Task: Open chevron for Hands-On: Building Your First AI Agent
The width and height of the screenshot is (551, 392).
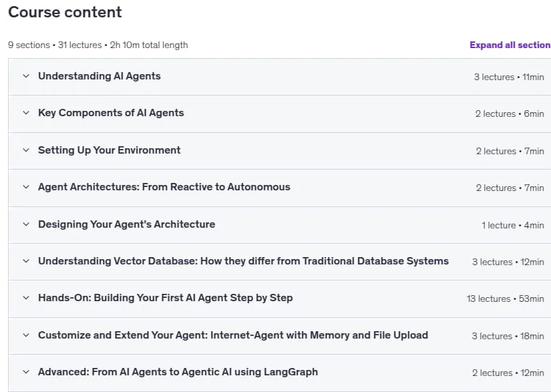Action: tap(26, 298)
